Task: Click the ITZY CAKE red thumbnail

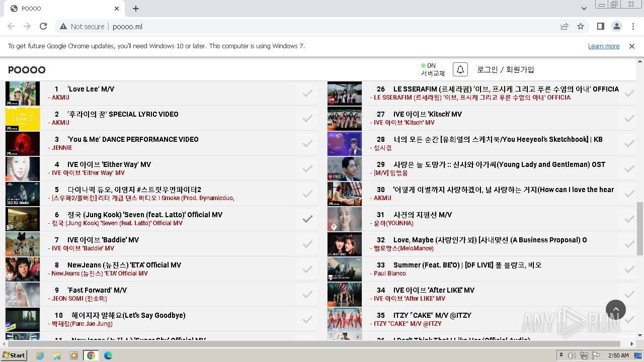Action: 345,319
